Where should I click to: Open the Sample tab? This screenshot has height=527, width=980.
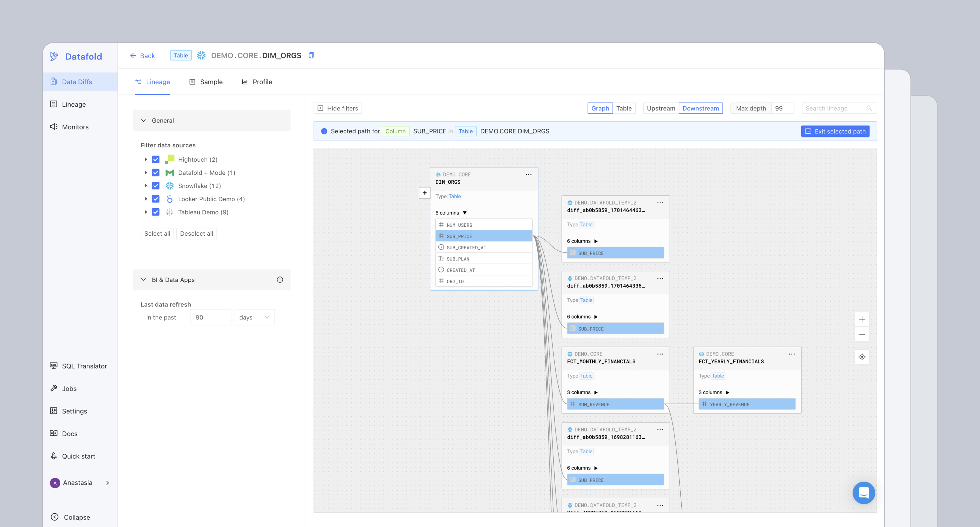[x=206, y=82]
